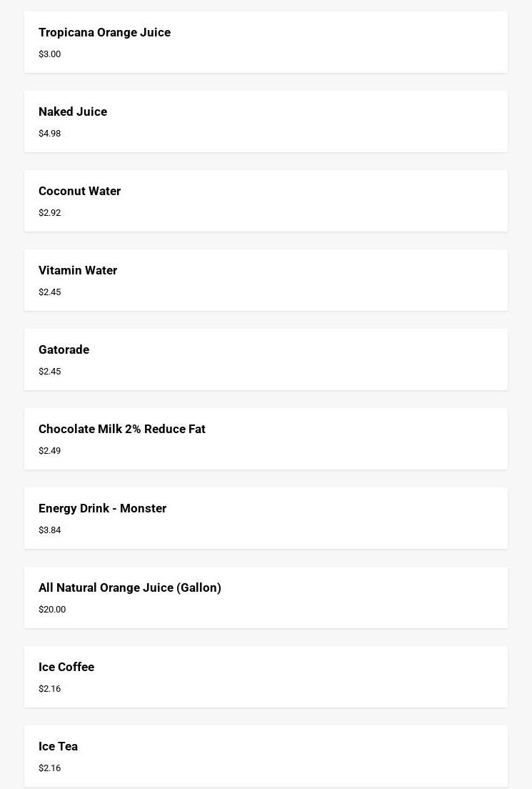Click the $4.98 Naked Juice price
The width and height of the screenshot is (532, 789).
coord(50,134)
